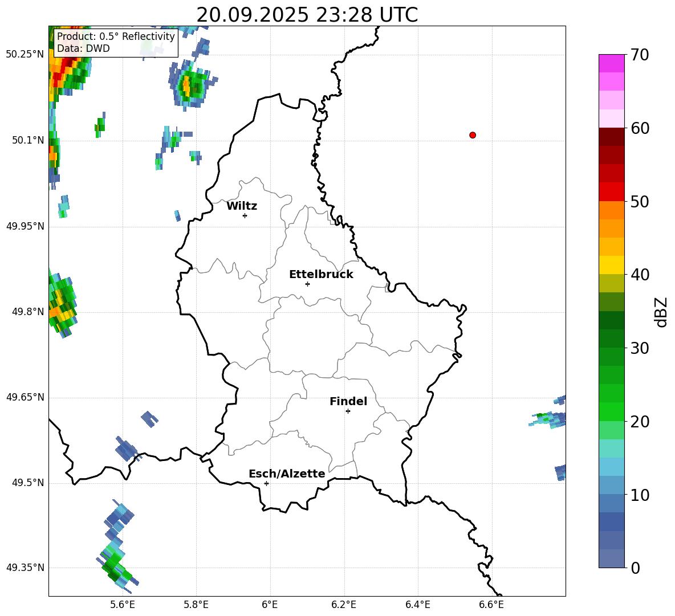Image resolution: width=675 pixels, height=616 pixels.
Task: Click the 50.25°N latitude label
Action: pos(25,55)
